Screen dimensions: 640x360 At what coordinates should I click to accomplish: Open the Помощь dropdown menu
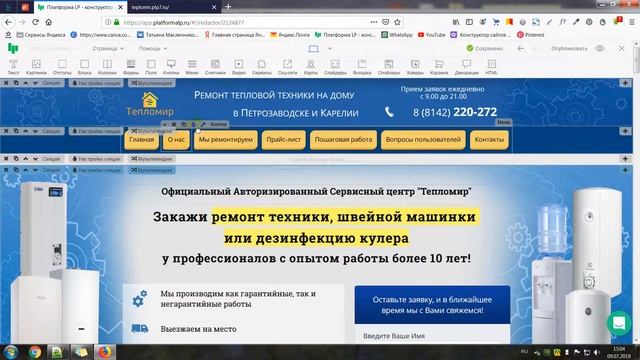coord(153,48)
